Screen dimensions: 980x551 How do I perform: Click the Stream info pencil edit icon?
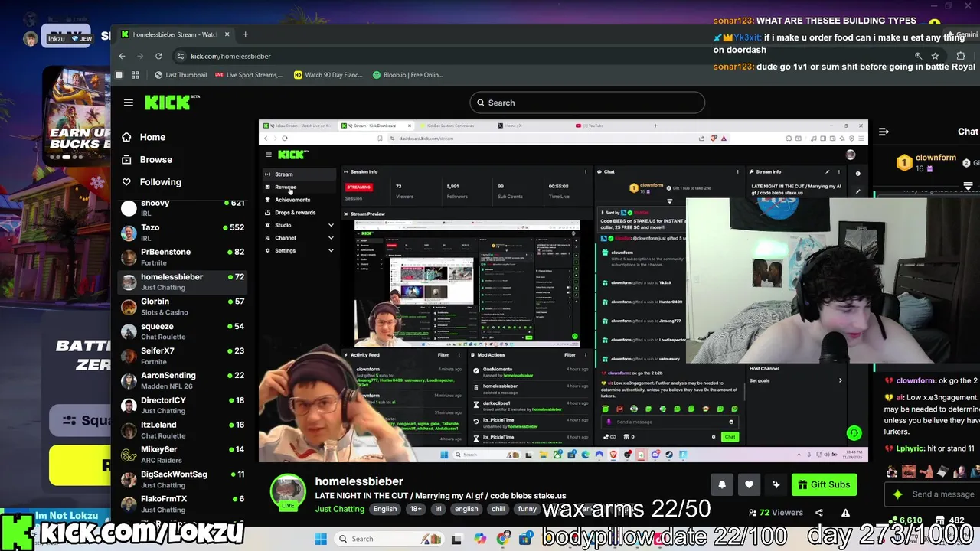[828, 171]
